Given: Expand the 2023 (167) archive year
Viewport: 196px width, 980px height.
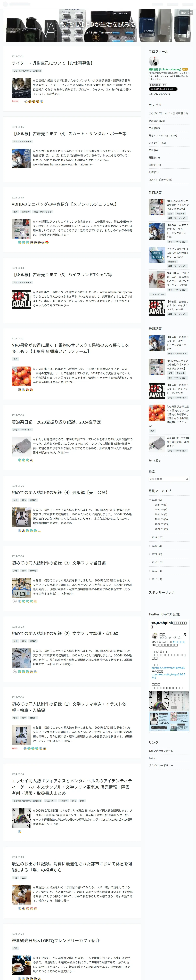Looking at the screenshot, I should pos(150,537).
